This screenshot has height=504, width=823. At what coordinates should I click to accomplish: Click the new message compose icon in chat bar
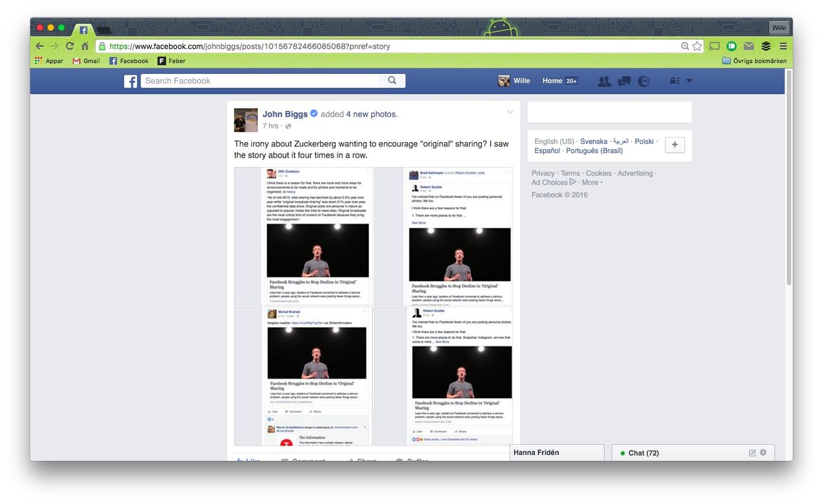752,453
